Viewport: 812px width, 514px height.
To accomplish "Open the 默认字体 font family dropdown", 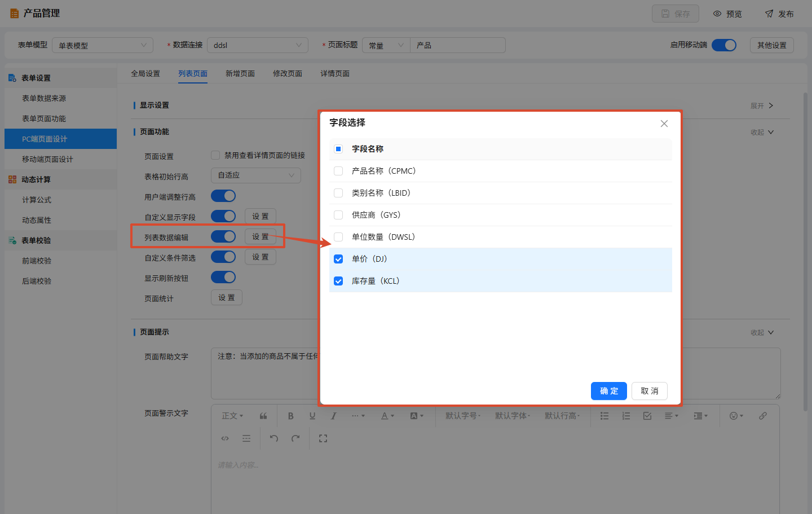I will (513, 416).
